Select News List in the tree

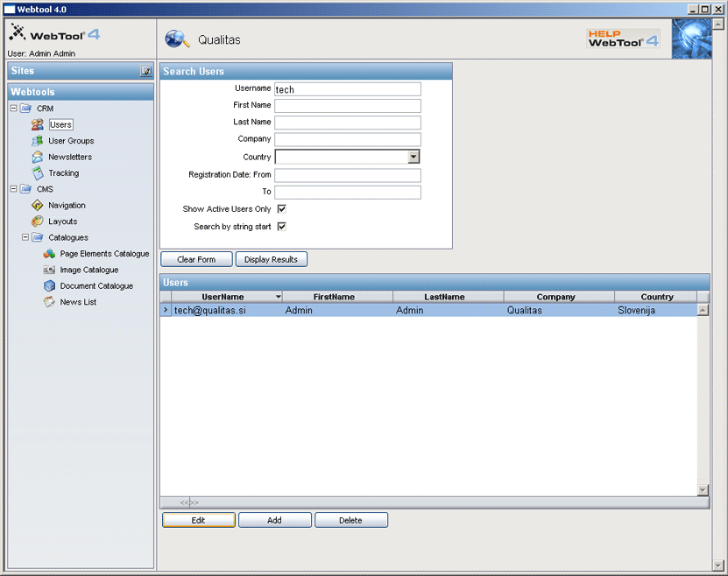coord(78,302)
